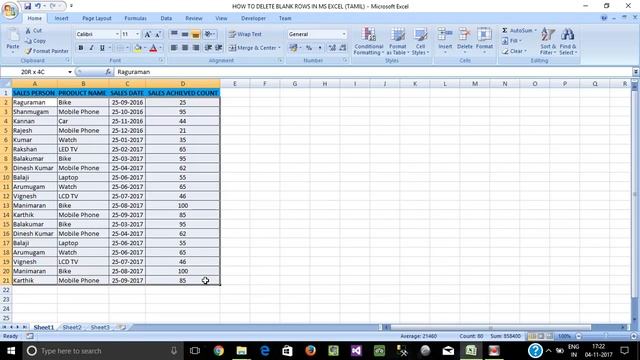Toggle Underline formatting
Screen dimensions: 640x360
[102, 48]
